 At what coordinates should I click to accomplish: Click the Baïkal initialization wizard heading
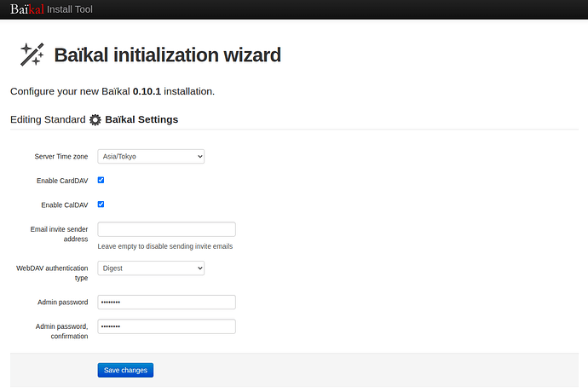(x=167, y=55)
